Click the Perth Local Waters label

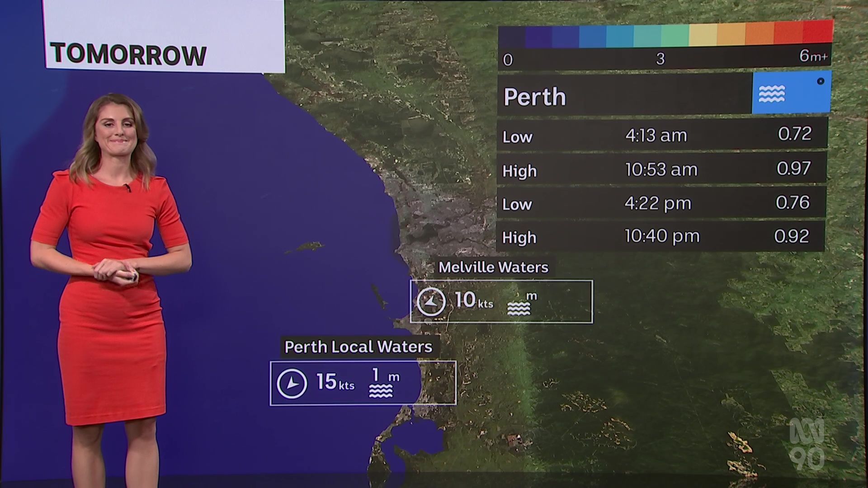[x=359, y=347]
